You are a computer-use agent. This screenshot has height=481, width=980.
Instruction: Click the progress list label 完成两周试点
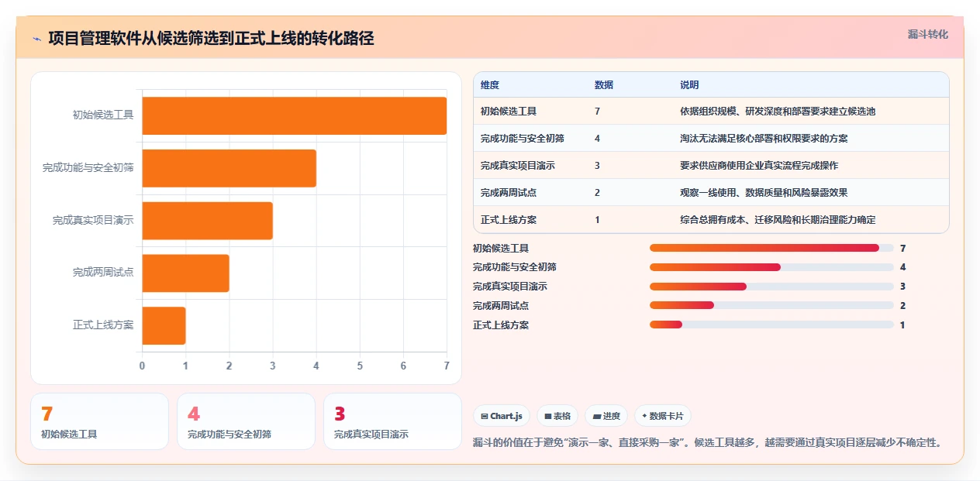pos(501,306)
